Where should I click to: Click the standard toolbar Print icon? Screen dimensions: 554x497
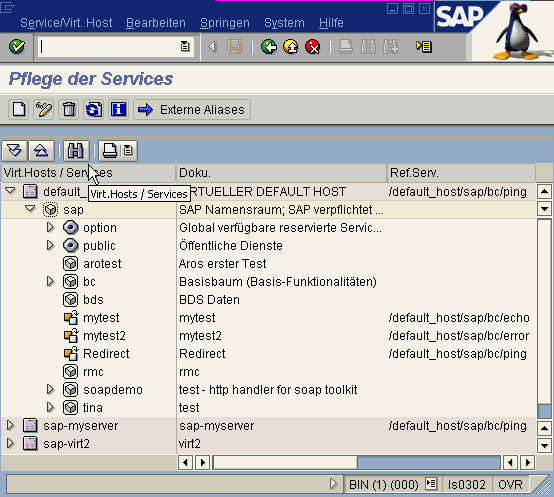tap(346, 47)
